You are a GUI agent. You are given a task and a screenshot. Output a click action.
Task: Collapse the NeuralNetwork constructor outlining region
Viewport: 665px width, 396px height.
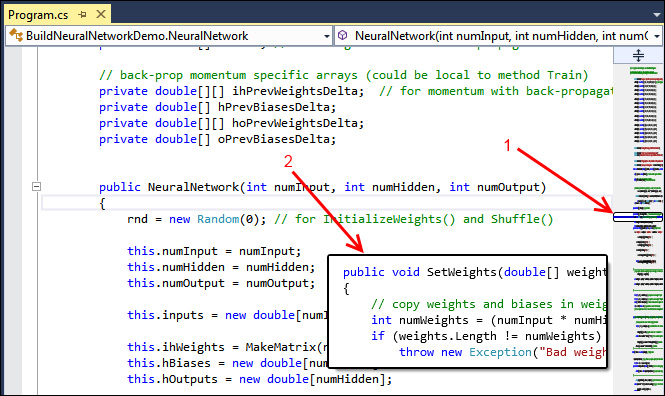37,187
